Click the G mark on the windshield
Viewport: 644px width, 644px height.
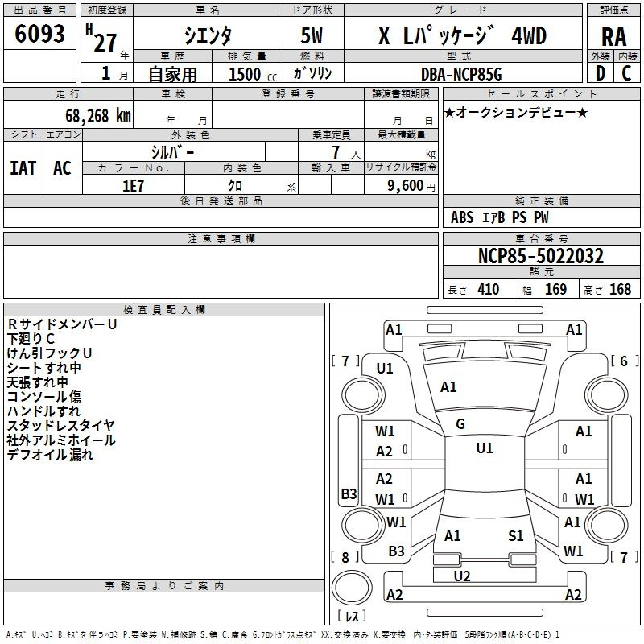[x=460, y=424]
